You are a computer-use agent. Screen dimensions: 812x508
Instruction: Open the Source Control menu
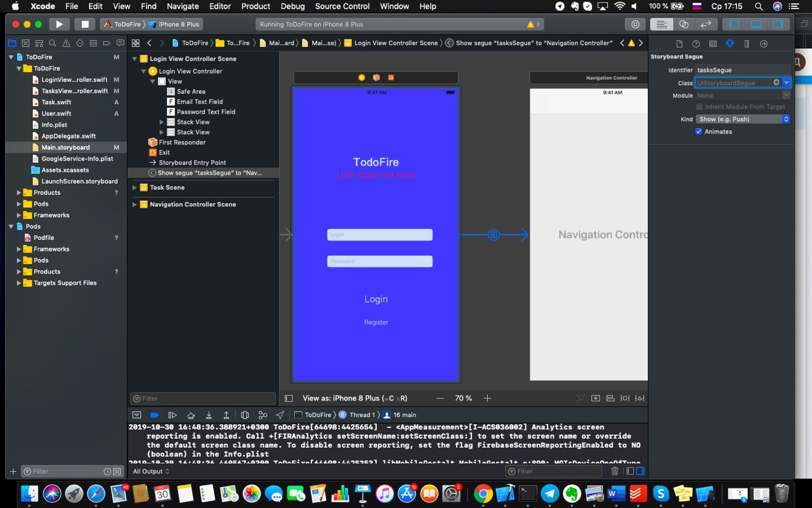[342, 6]
